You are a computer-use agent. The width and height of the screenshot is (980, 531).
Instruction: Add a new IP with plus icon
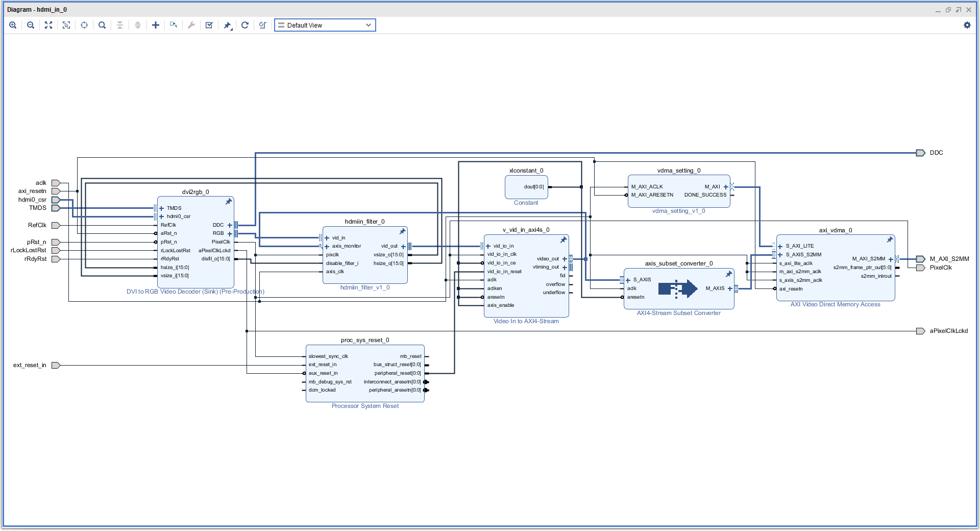[x=156, y=25]
